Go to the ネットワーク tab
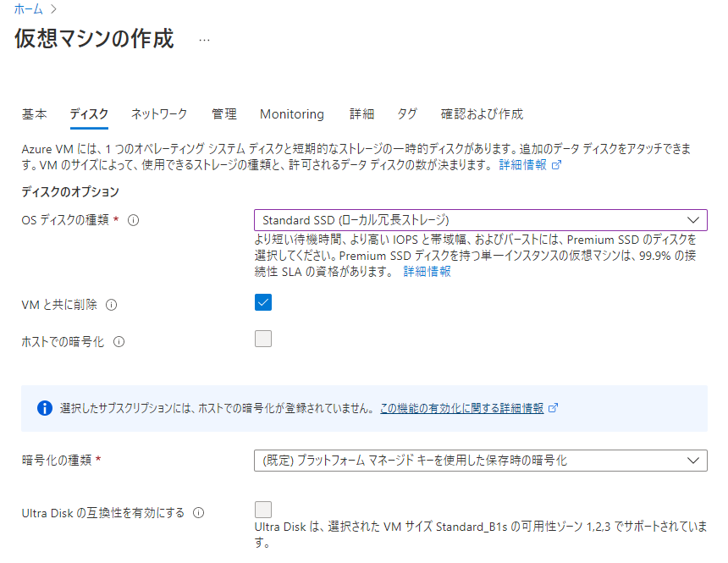This screenshot has width=728, height=563. click(x=159, y=113)
